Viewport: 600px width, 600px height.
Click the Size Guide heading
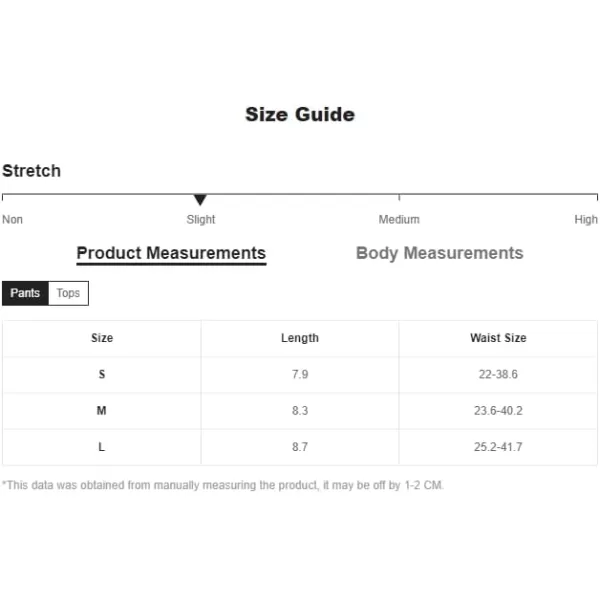[300, 114]
